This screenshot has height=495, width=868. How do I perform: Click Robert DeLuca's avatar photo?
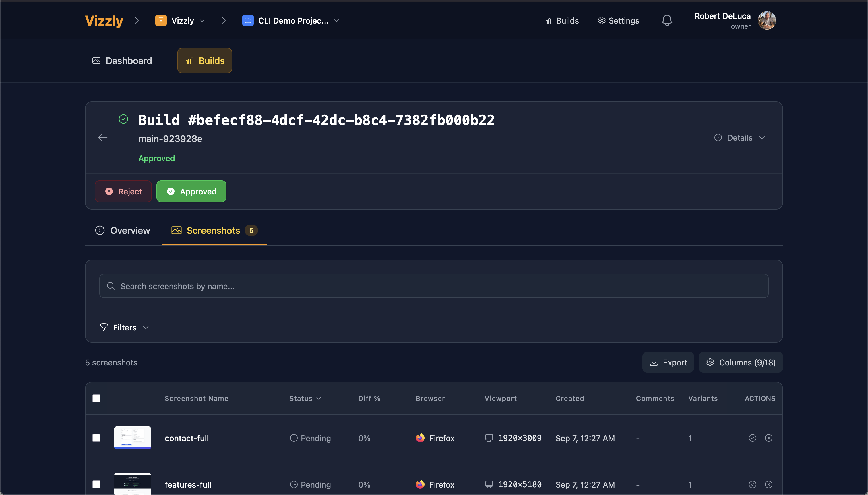point(767,20)
